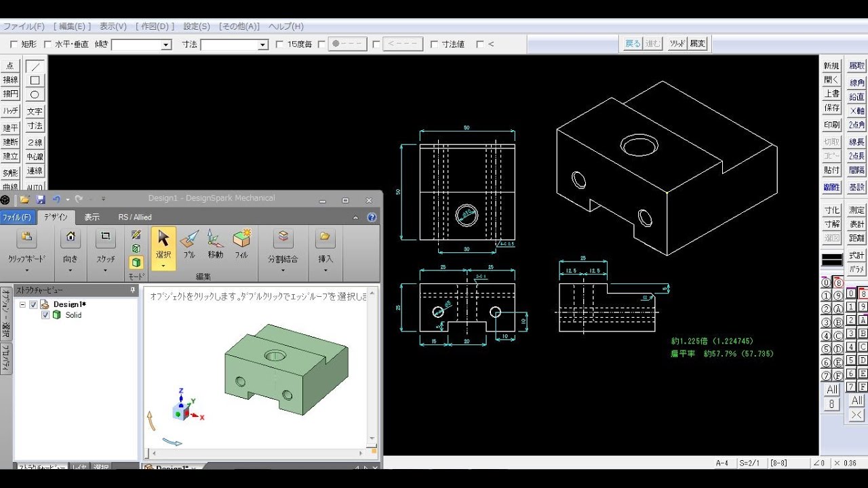Click the green 3D solid model
868x488 pixels.
point(285,369)
